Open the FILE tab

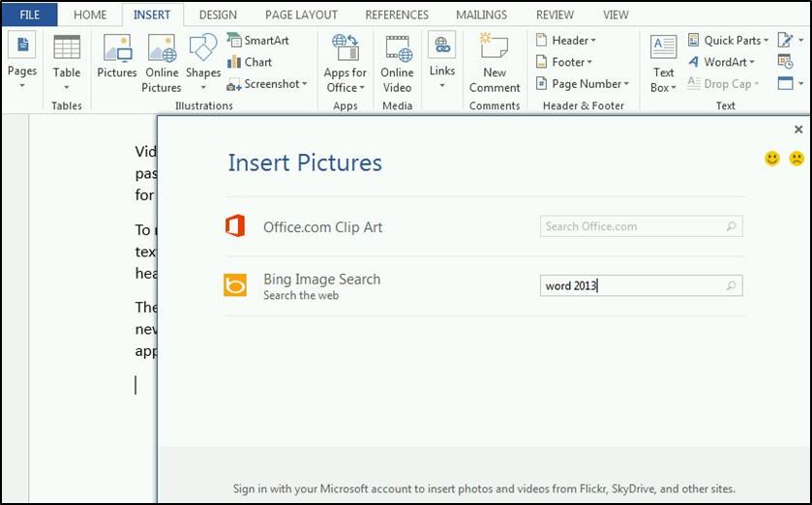pyautogui.click(x=29, y=15)
